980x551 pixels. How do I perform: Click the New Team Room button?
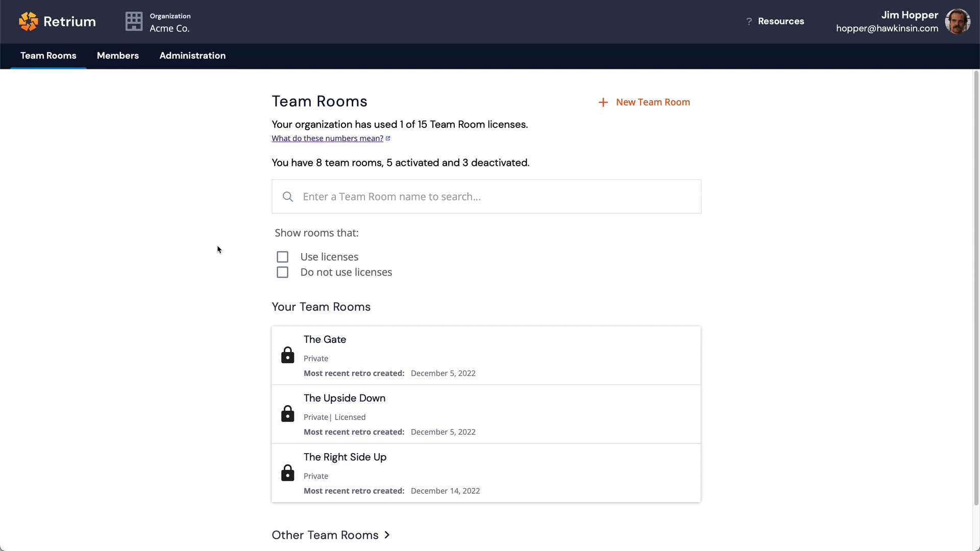pyautogui.click(x=652, y=103)
